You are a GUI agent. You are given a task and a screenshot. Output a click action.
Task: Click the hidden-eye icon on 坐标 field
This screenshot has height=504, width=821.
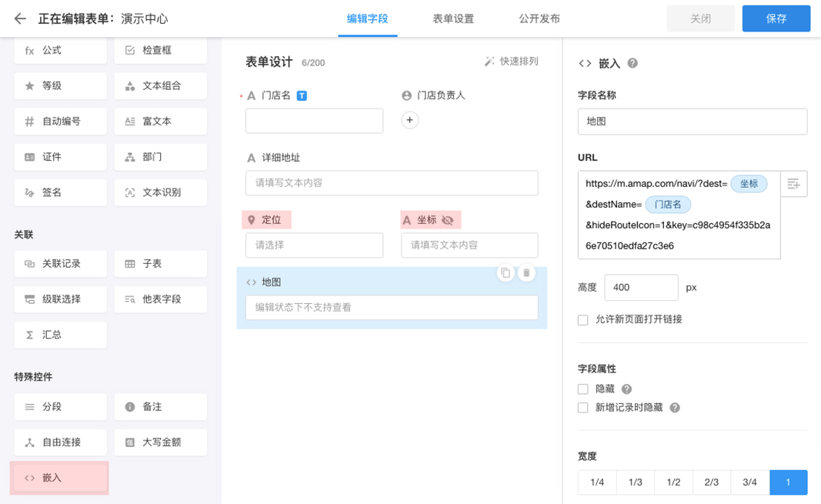coord(448,220)
